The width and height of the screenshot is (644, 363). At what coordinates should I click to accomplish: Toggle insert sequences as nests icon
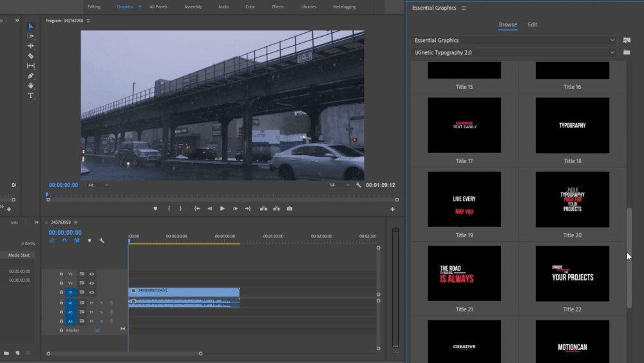pyautogui.click(x=52, y=240)
